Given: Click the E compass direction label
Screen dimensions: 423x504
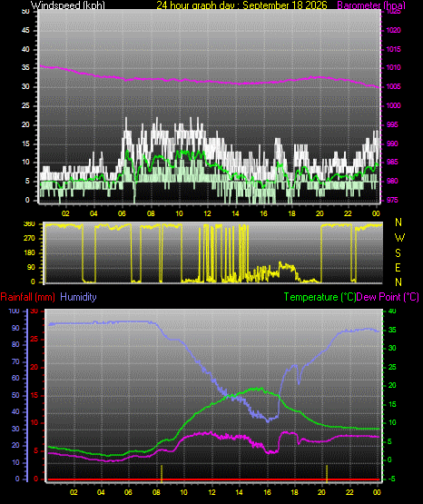Looking at the screenshot, I should [398, 267].
